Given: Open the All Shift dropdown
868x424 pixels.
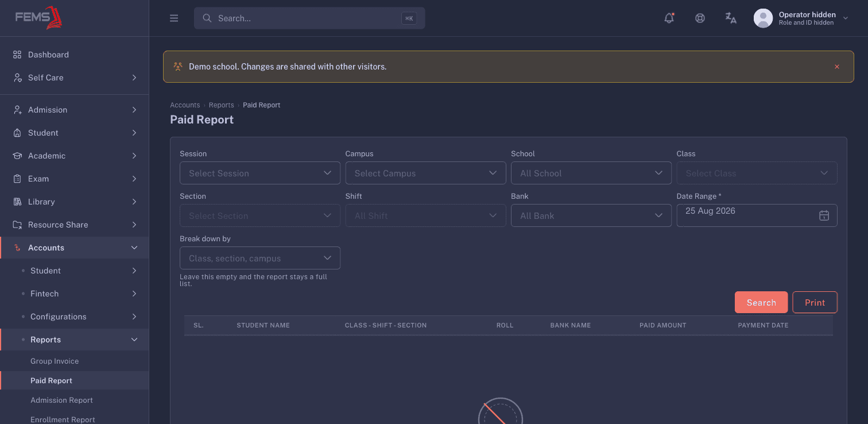Looking at the screenshot, I should pos(425,215).
